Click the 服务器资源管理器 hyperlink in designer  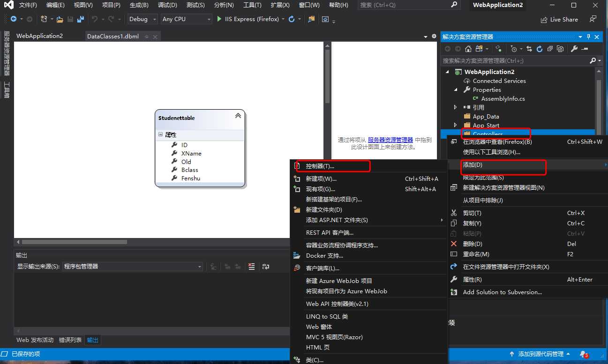point(390,140)
